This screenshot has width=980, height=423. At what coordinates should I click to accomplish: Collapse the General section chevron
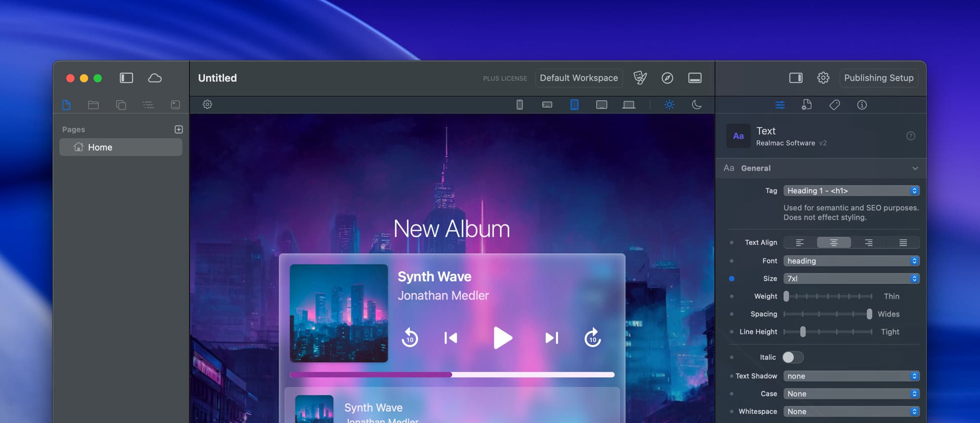tap(915, 168)
